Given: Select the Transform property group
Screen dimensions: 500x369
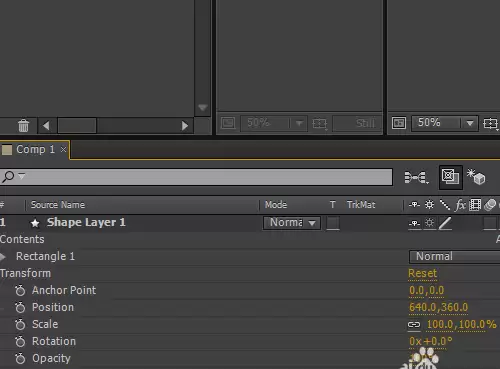Looking at the screenshot, I should coord(26,273).
